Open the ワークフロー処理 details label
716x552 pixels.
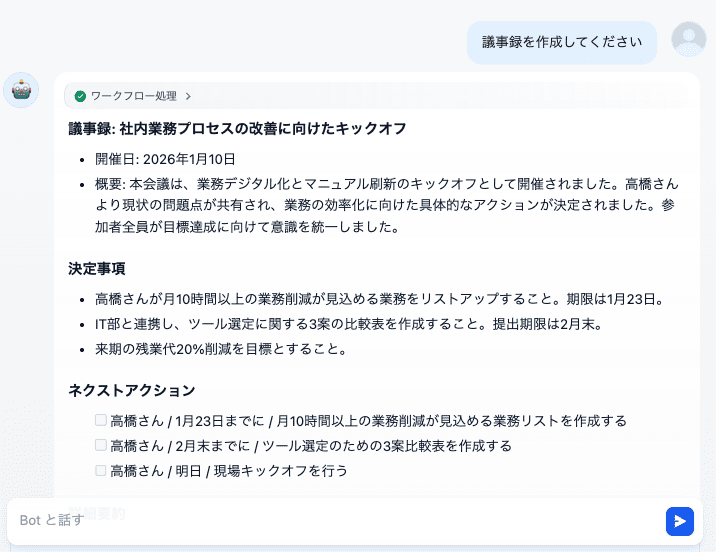point(133,96)
